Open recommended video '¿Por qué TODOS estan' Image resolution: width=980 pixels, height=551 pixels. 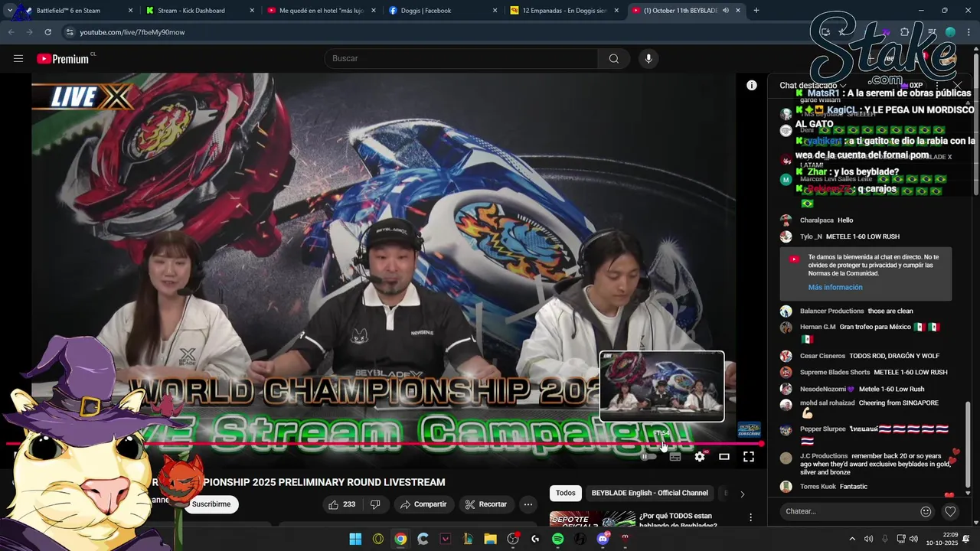point(677,520)
